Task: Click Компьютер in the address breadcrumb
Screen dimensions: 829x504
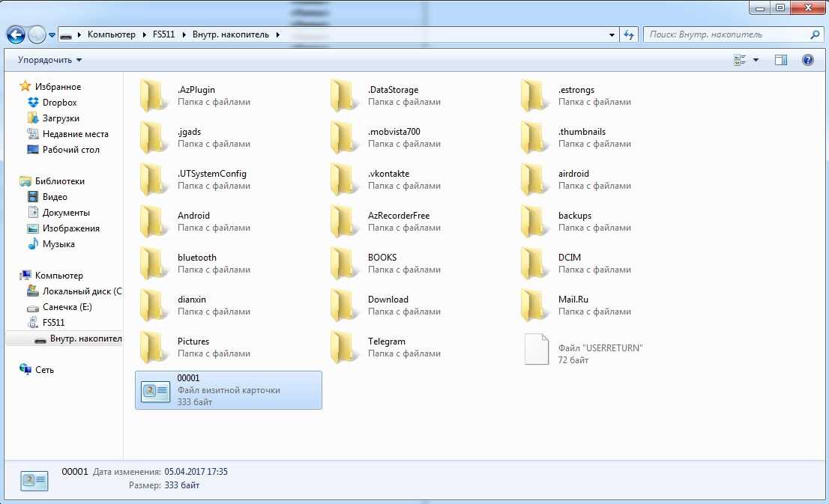Action: (x=111, y=34)
